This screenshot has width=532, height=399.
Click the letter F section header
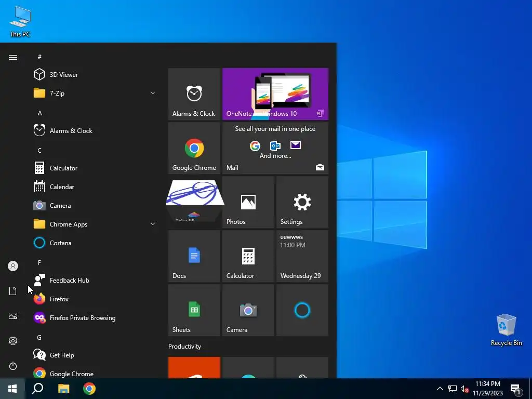(x=39, y=262)
